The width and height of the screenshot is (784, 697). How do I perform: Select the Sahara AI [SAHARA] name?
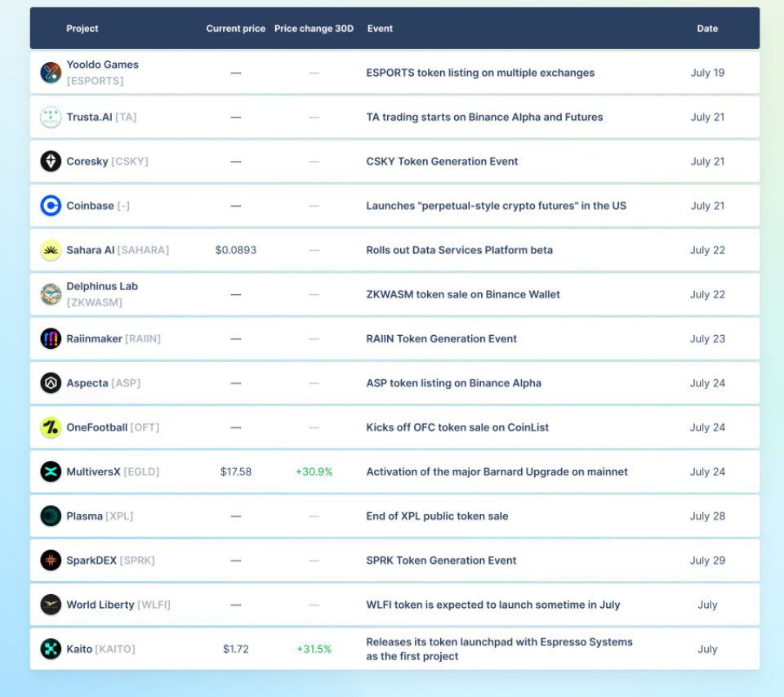118,250
